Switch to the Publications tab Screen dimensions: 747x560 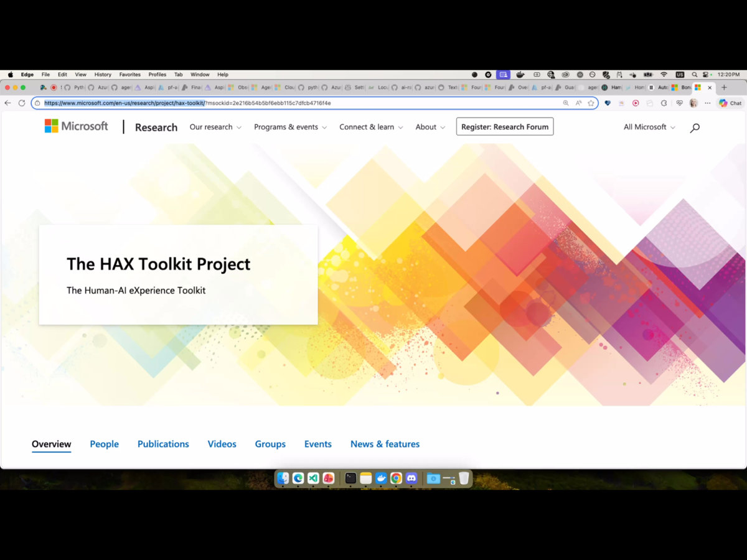163,444
